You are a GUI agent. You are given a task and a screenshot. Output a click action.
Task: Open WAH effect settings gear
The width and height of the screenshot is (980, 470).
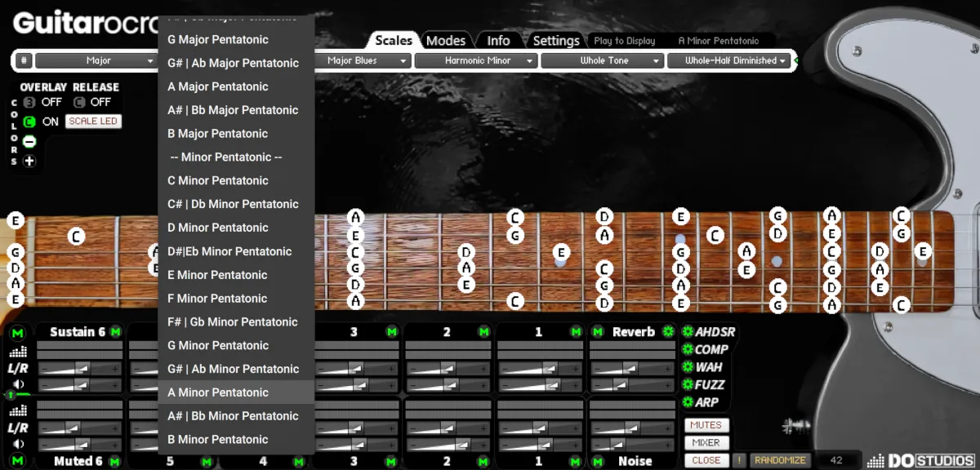pyautogui.click(x=688, y=367)
